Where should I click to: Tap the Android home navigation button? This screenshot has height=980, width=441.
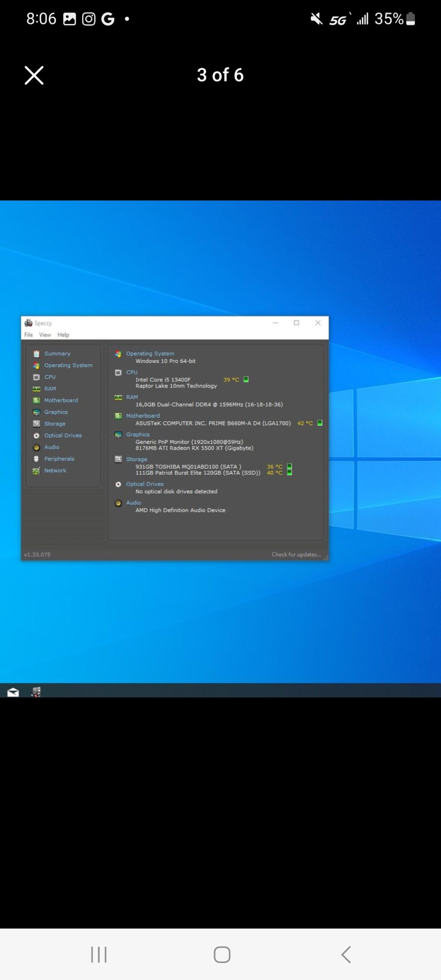tap(222, 955)
